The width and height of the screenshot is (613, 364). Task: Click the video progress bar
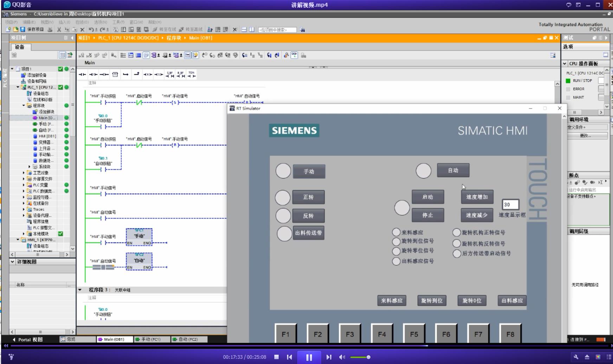coord(306,346)
